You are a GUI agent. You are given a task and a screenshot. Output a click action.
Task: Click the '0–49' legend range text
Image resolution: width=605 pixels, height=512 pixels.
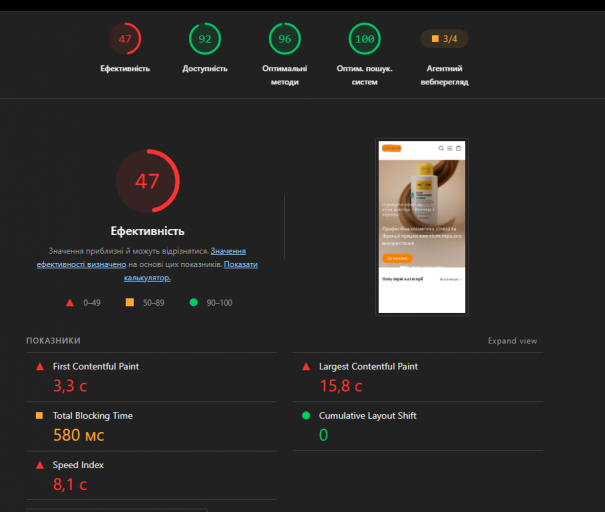coord(92,303)
